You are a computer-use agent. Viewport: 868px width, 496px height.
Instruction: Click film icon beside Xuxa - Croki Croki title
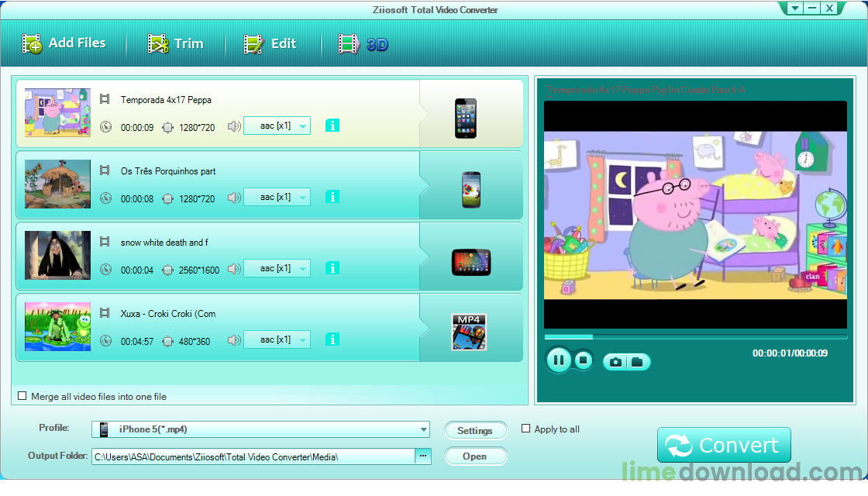pyautogui.click(x=105, y=313)
